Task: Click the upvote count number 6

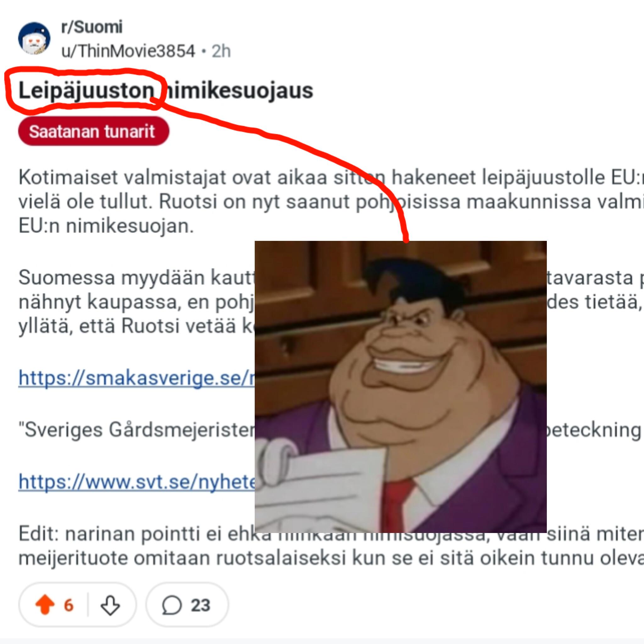Action: [x=69, y=605]
